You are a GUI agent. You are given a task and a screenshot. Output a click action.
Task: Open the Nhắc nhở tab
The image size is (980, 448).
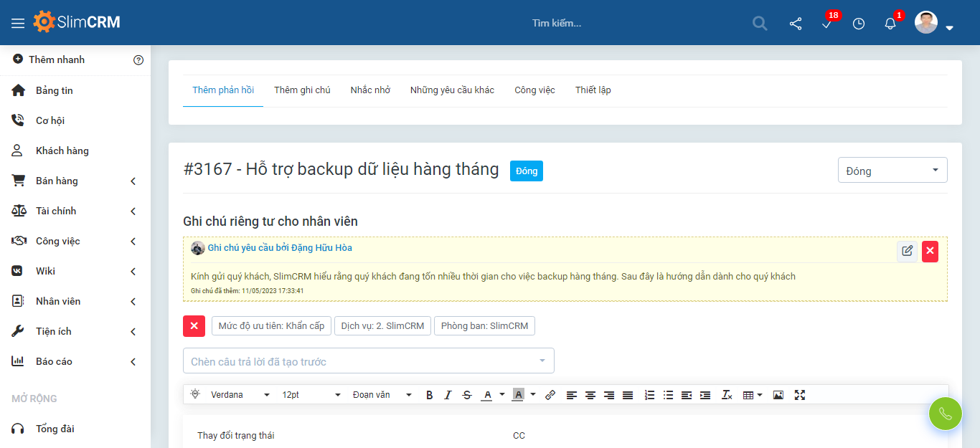click(370, 90)
